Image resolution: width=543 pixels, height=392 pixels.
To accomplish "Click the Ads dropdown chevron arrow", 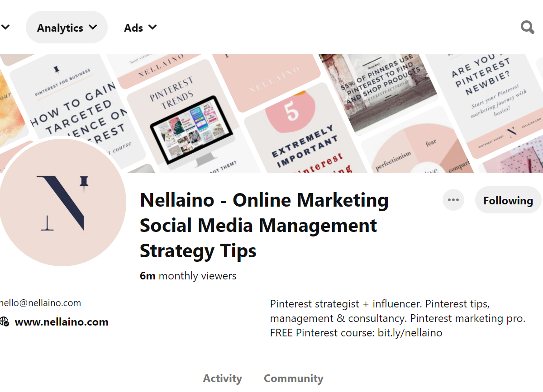I will 152,27.
